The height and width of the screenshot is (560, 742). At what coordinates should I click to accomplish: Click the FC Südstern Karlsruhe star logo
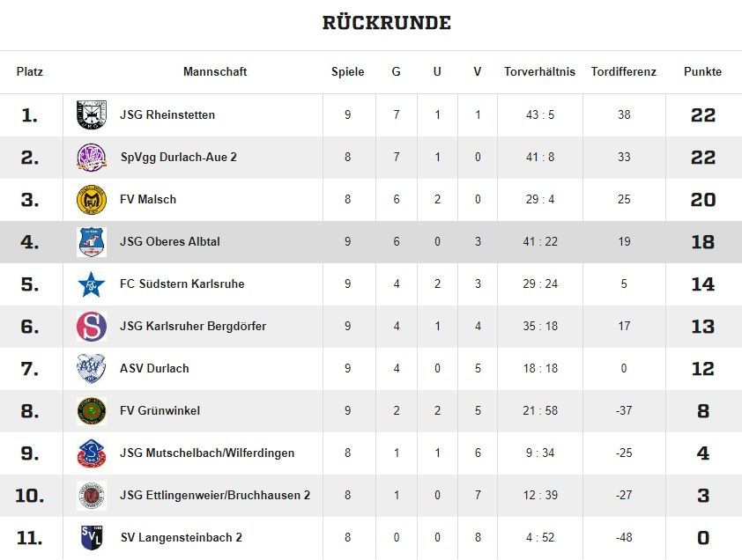tap(92, 284)
